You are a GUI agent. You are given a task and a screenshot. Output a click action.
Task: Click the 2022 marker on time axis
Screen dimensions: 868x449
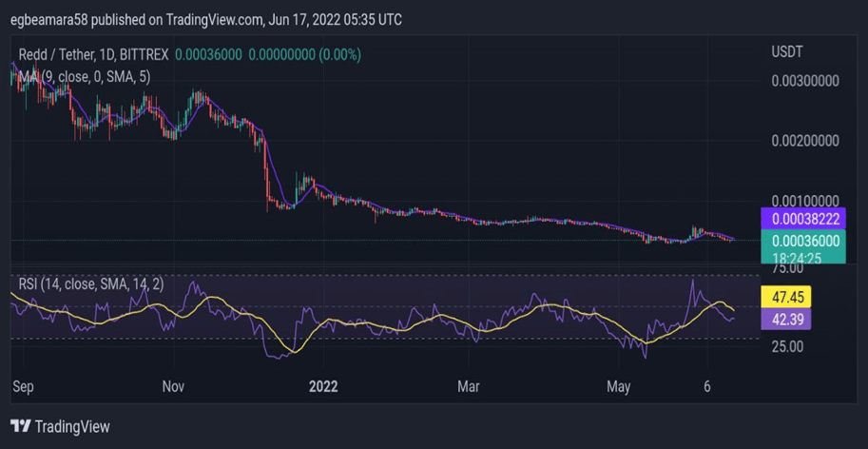point(322,387)
